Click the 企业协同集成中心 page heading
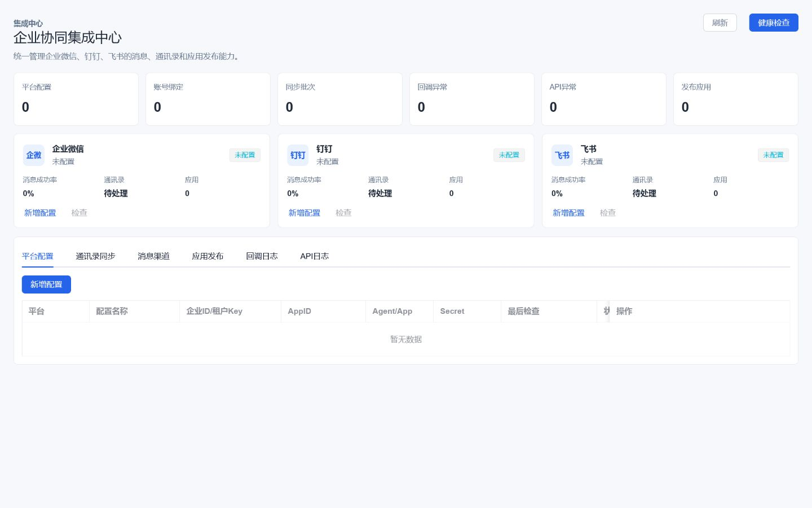The height and width of the screenshot is (508, 812). (x=68, y=38)
